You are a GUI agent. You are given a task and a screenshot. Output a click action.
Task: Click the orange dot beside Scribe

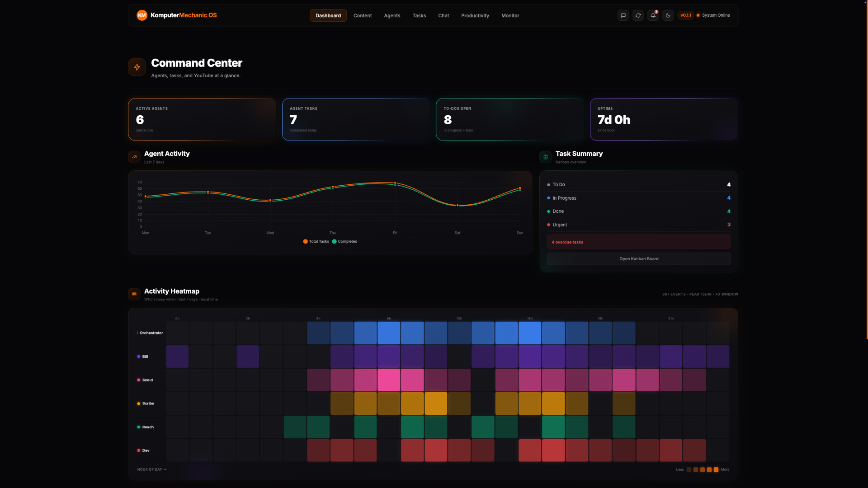click(138, 404)
